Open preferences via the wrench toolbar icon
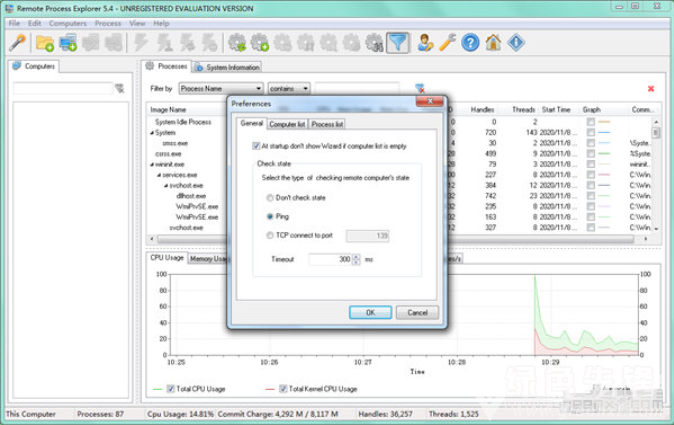Screen dimensions: 674x425 click(447, 43)
